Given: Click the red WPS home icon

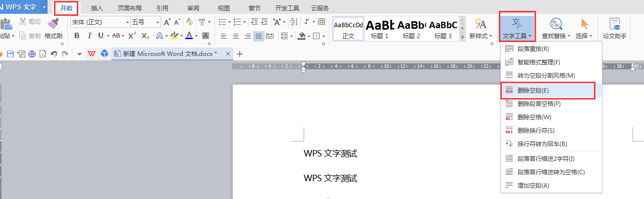Looking at the screenshot, I should [92, 53].
